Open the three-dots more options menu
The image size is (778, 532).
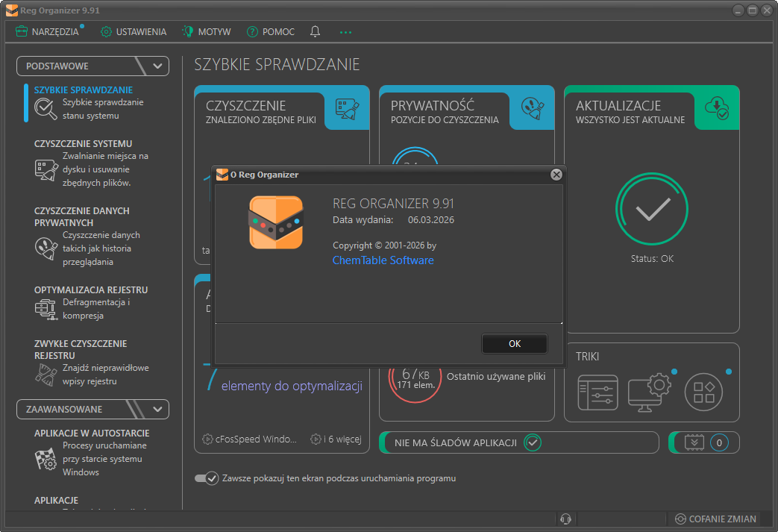346,32
